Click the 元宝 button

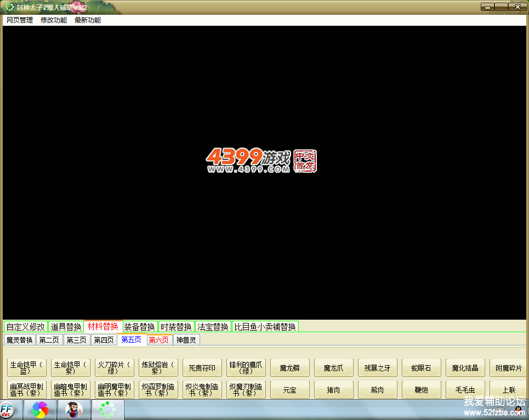pyautogui.click(x=290, y=390)
